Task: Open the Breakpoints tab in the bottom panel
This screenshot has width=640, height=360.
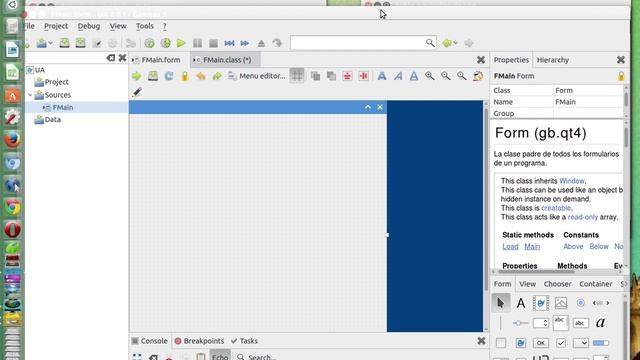Action: coord(199,341)
